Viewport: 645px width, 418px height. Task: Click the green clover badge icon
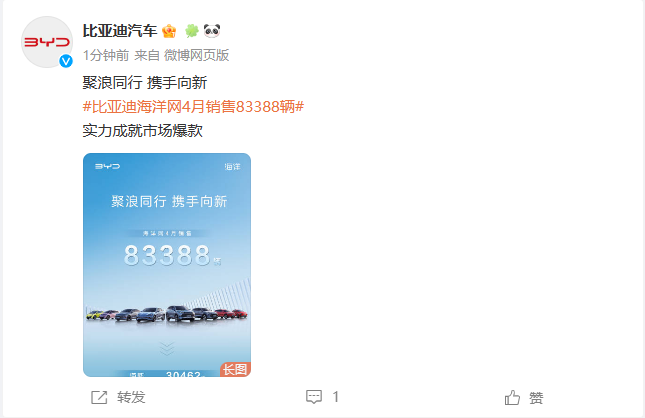(x=191, y=31)
